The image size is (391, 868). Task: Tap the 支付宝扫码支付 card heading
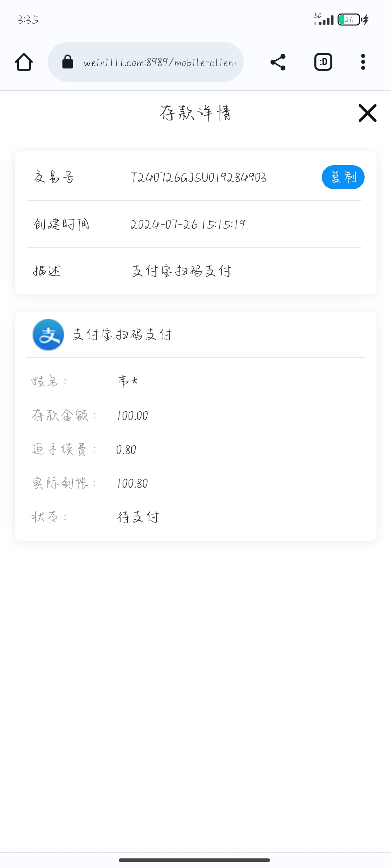pos(122,335)
